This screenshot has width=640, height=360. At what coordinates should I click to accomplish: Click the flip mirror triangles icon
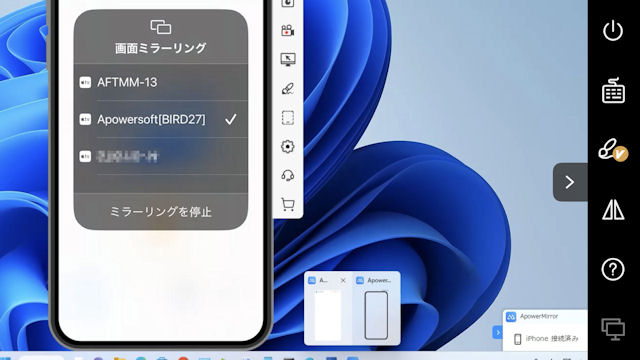[613, 210]
